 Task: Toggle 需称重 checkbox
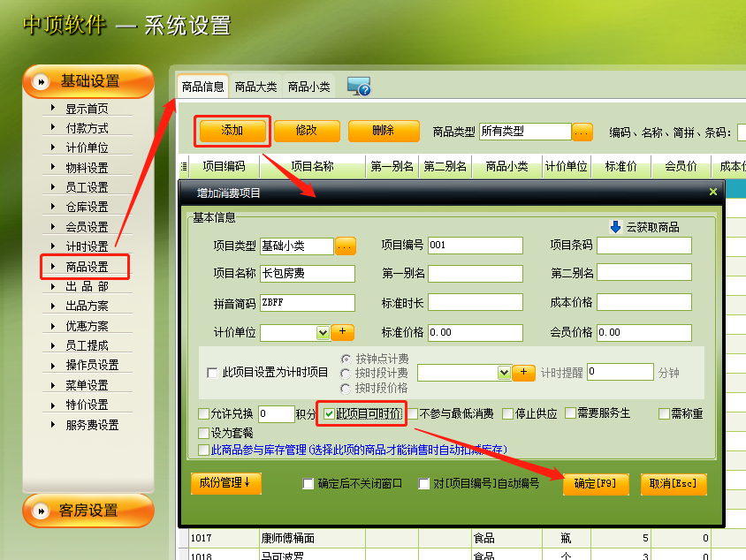664,413
